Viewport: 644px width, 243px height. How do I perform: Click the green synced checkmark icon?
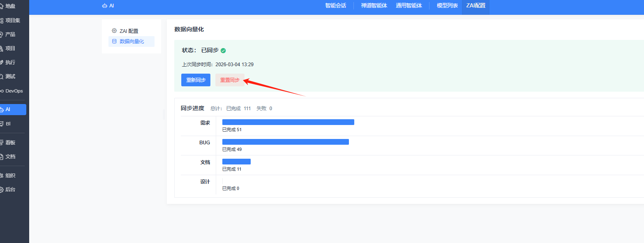(223, 51)
